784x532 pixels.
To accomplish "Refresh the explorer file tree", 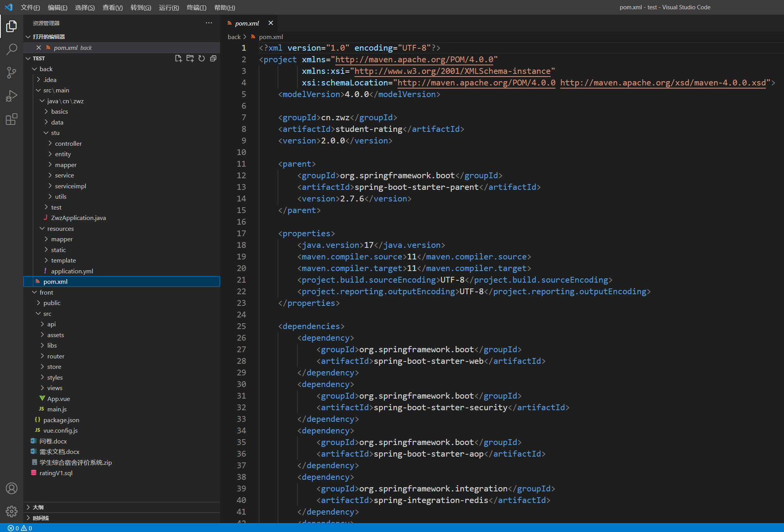I will tap(202, 58).
